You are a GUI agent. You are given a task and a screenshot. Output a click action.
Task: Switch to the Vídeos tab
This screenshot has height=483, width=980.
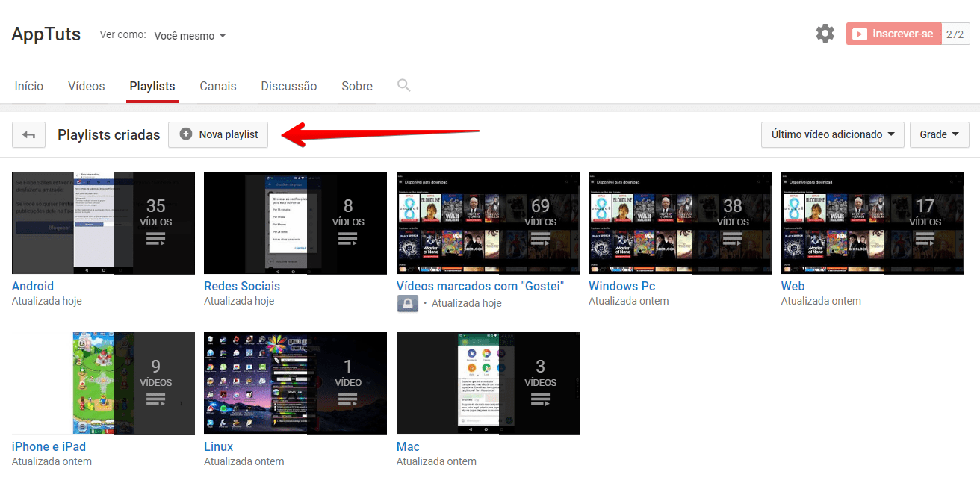pos(87,86)
